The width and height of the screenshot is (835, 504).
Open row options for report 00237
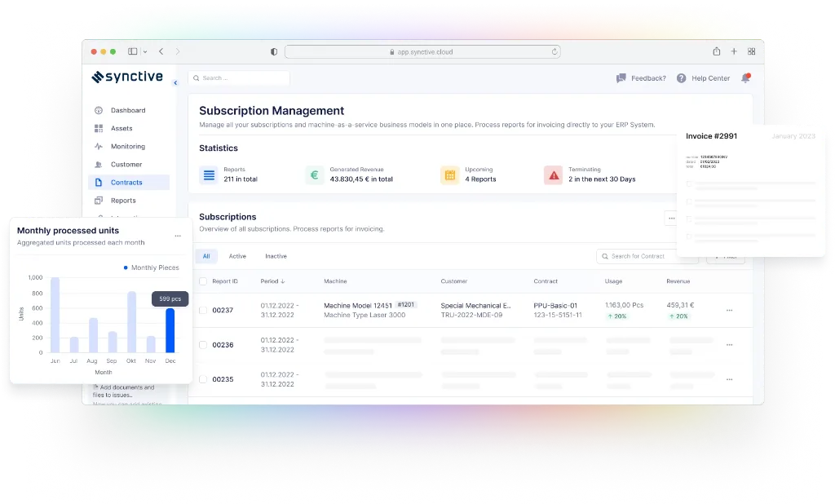[730, 310]
